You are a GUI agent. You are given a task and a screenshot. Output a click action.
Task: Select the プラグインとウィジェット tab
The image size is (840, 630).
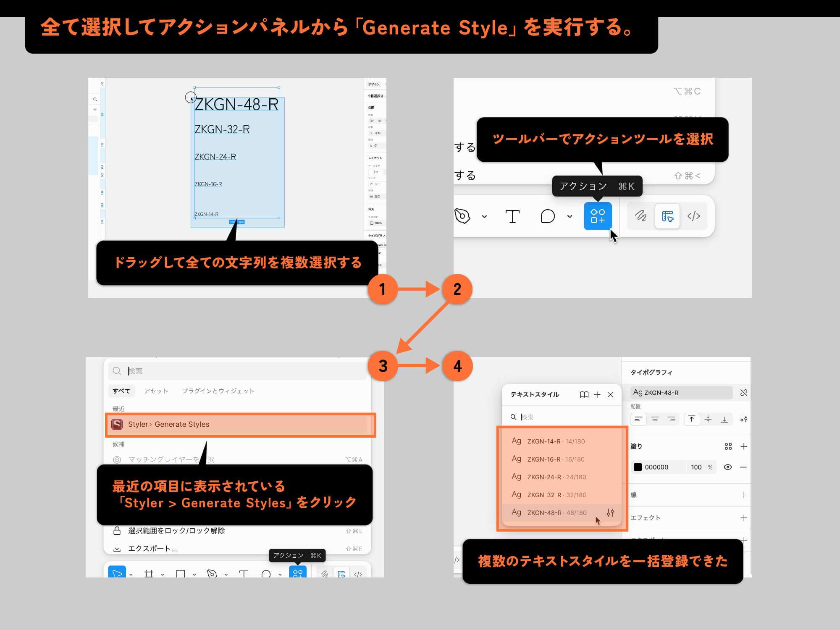tap(218, 391)
